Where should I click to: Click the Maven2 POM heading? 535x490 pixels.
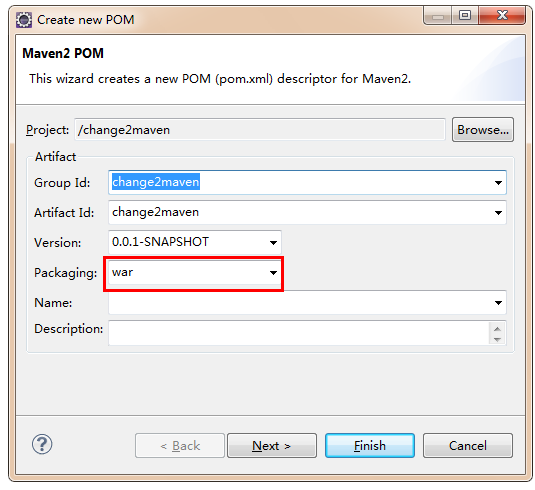[63, 53]
